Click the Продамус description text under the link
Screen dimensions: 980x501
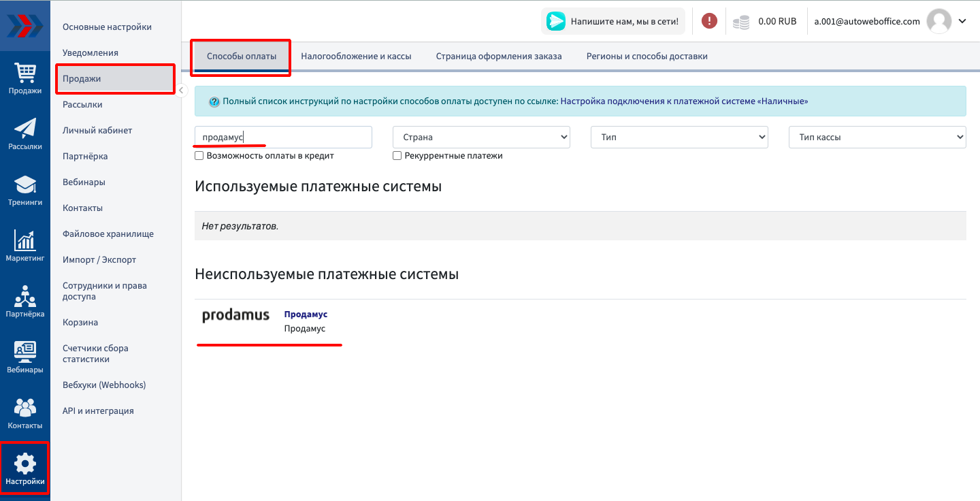(x=305, y=329)
